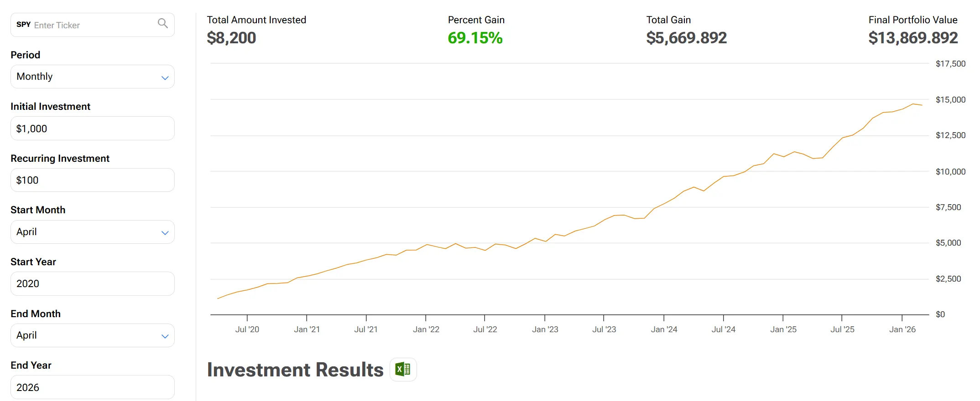Expand the Start Month dropdown

click(92, 232)
